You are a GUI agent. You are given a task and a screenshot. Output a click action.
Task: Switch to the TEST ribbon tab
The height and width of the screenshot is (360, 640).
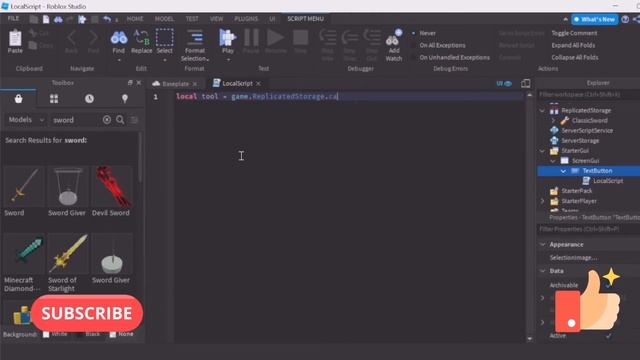(192, 19)
